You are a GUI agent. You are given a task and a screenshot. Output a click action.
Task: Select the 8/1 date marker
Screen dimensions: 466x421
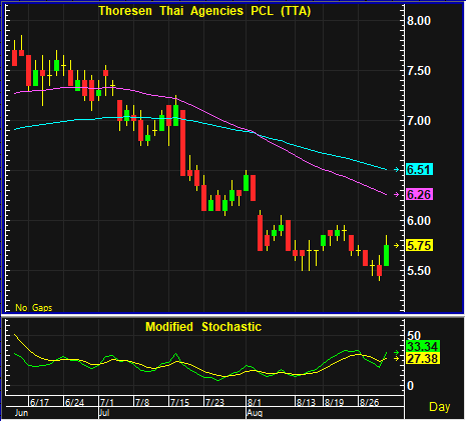coord(254,402)
